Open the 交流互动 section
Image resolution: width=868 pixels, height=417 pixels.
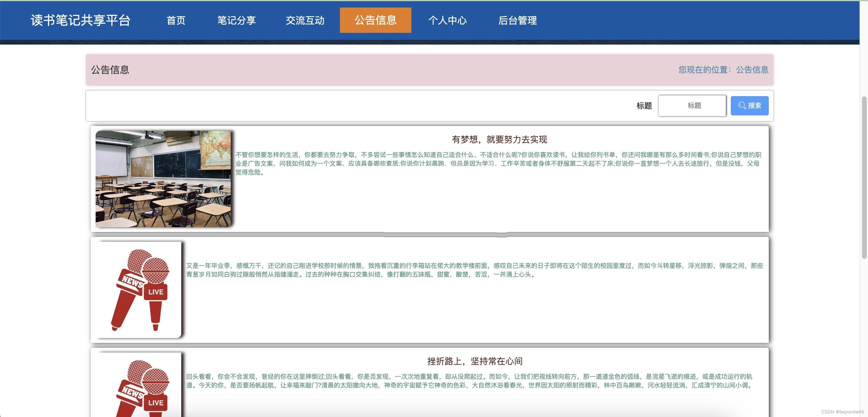[x=305, y=20]
